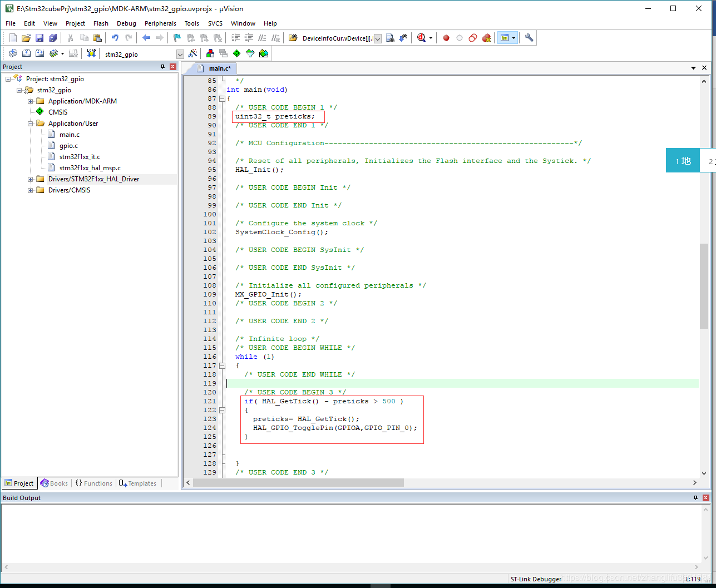Insert a breakpoint with the red dot

coord(446,38)
